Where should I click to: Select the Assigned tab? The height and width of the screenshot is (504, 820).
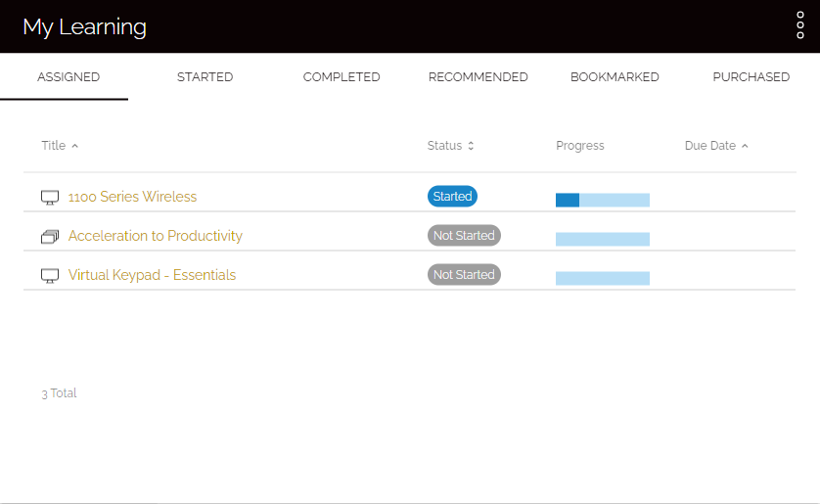click(x=68, y=77)
